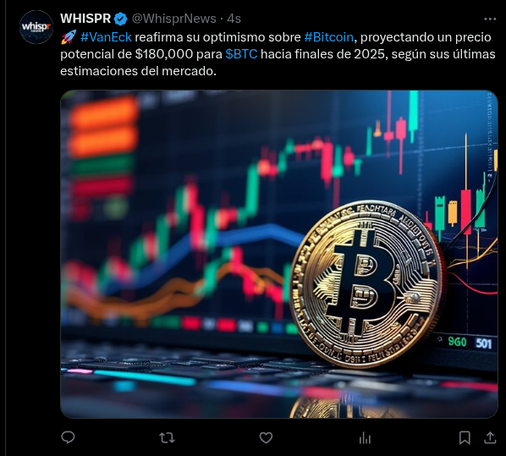Like the tweet with the heart icon
Viewport: 506px width, 456px height.
click(266, 438)
